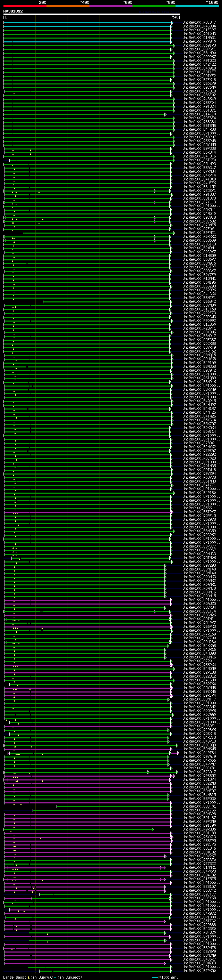
Task: Select hit label UniRef100_Q4TA26
Action: (x=199, y=416)
